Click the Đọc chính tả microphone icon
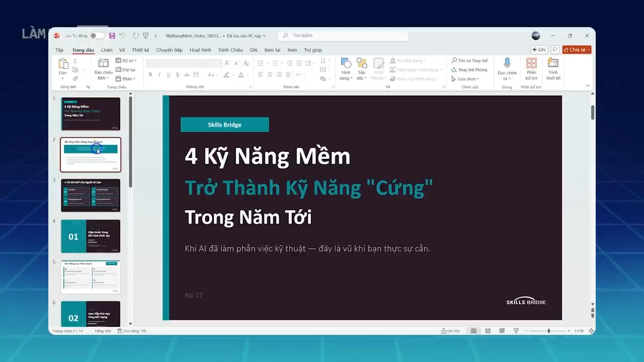The height and width of the screenshot is (362, 644). point(507,63)
